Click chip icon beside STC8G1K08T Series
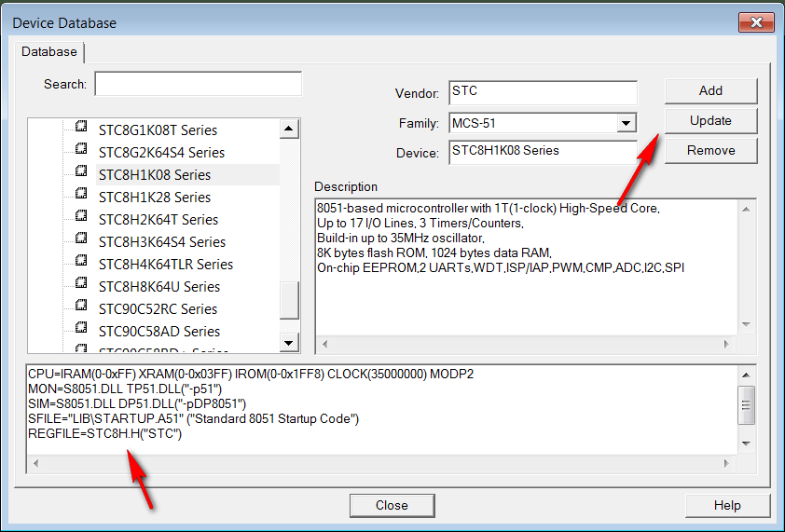The width and height of the screenshot is (785, 532). coord(81,126)
